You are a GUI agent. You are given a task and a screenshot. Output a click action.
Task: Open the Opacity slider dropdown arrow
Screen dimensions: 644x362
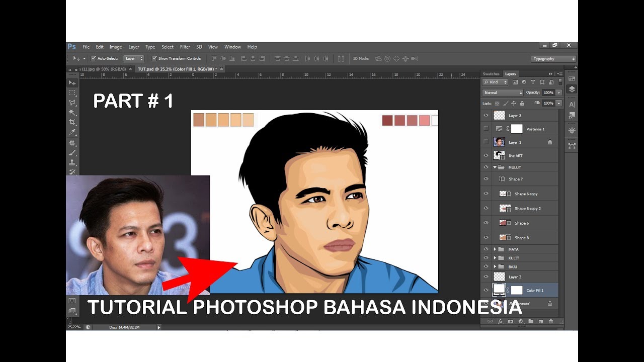pos(558,93)
